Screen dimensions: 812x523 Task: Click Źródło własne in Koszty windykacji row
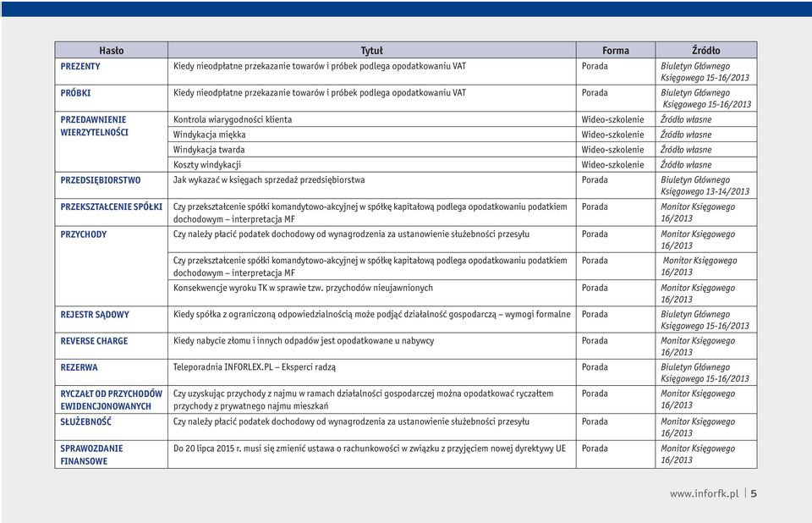pyautogui.click(x=686, y=165)
